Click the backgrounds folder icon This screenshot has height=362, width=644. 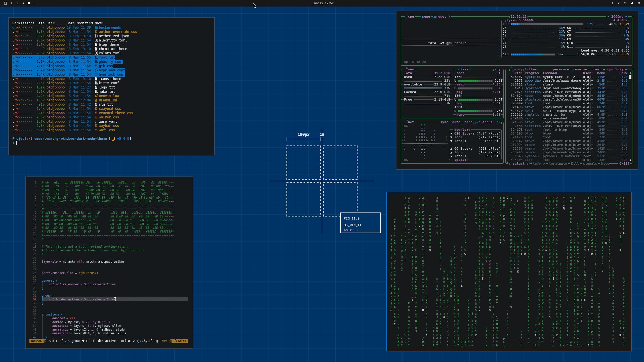[96, 28]
